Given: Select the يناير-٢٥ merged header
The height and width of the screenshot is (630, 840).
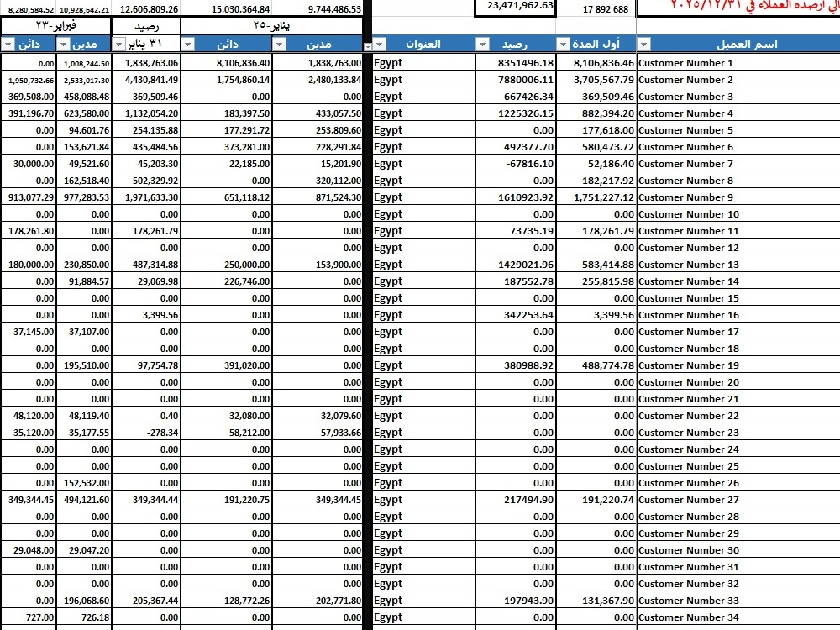Looking at the screenshot, I should (271, 26).
